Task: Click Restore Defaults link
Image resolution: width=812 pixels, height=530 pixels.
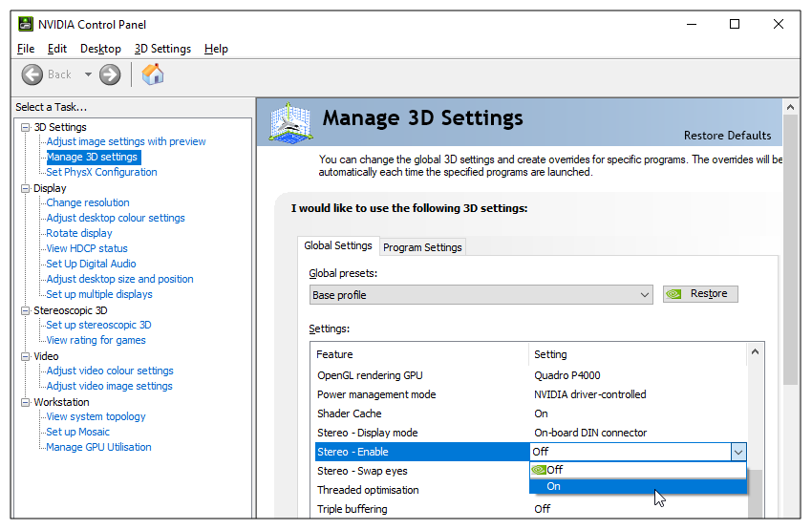Action: tap(727, 136)
